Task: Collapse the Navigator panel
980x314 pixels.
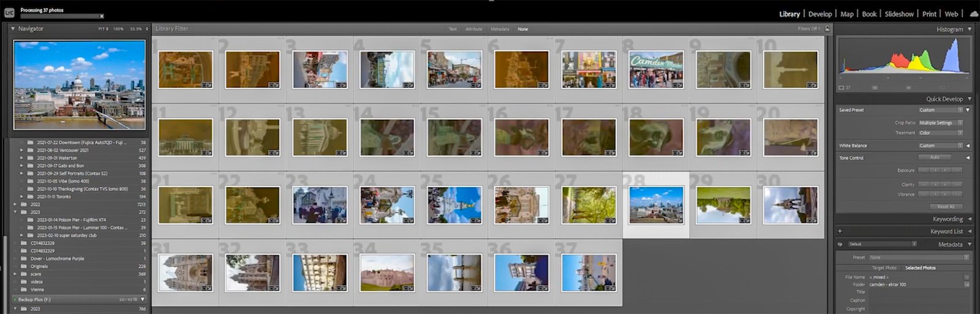Action: pos(12,29)
